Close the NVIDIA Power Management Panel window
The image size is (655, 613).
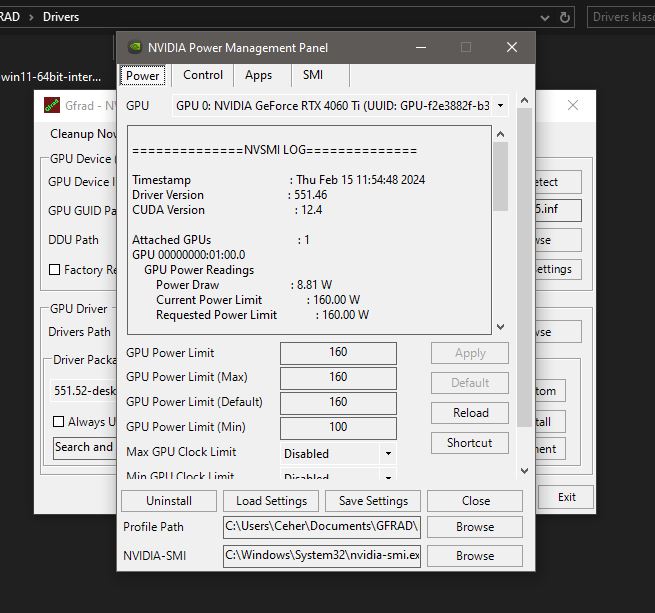click(512, 47)
